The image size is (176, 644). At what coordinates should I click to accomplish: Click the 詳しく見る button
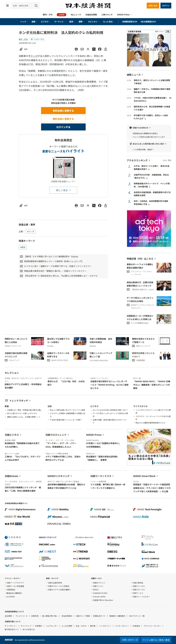click(x=63, y=190)
